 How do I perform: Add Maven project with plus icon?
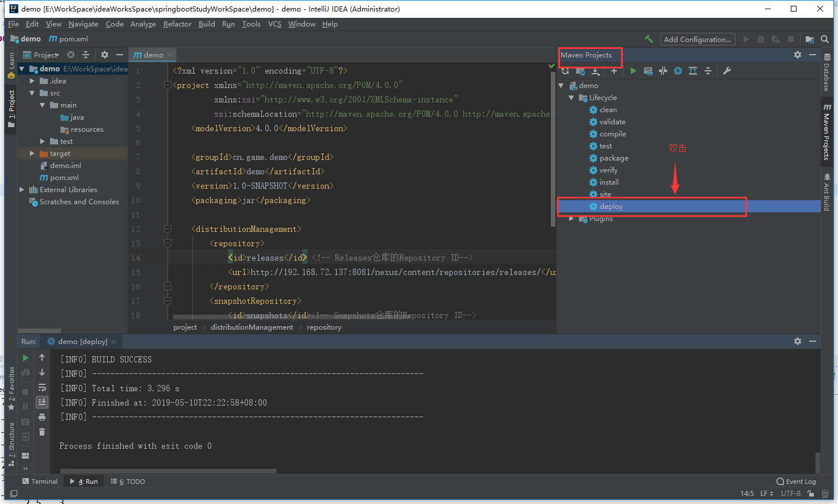[x=614, y=71]
